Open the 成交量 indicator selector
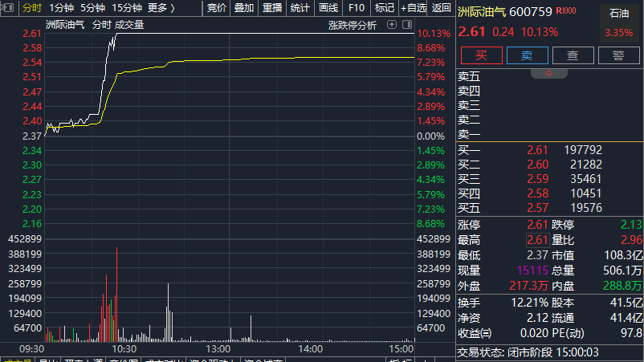Viewport: 644px width, 362px height. point(129,25)
